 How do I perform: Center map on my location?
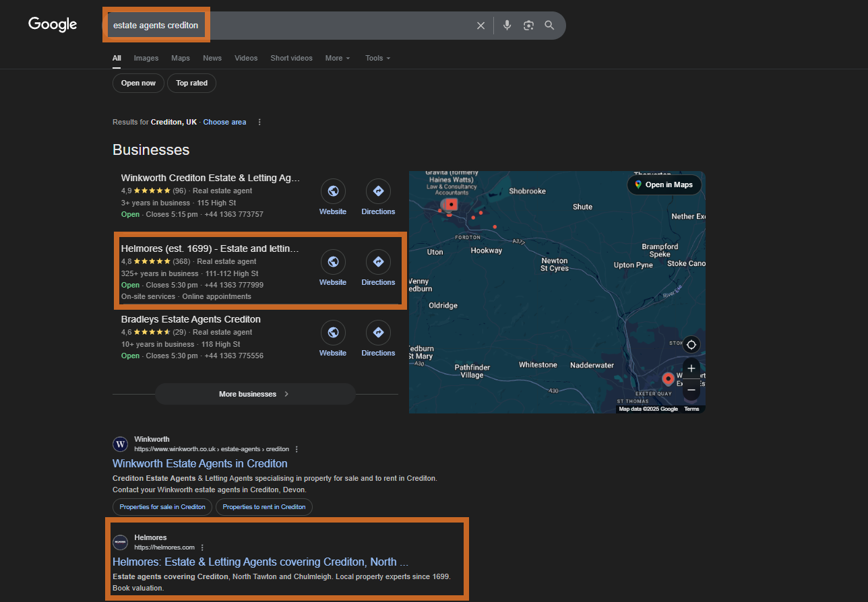(x=691, y=345)
